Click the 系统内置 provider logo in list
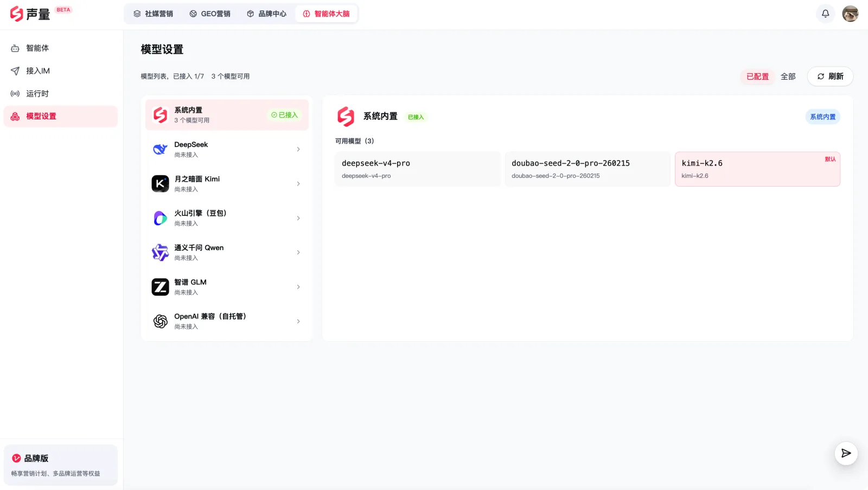This screenshot has width=868, height=490. click(160, 115)
